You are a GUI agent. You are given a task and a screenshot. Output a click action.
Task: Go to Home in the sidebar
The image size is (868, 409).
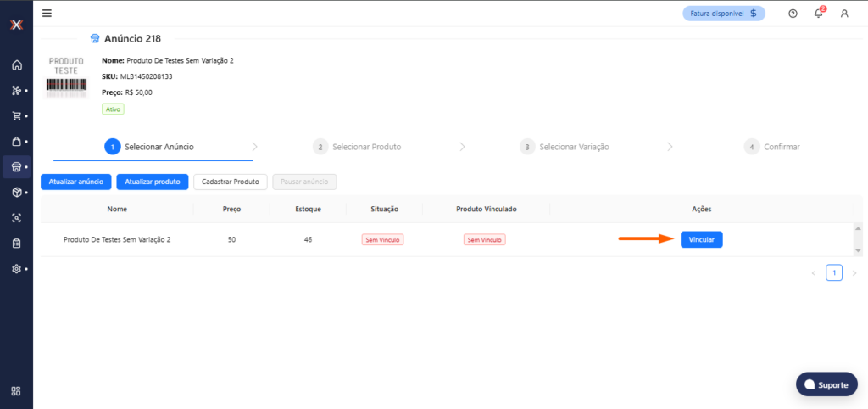point(16,65)
